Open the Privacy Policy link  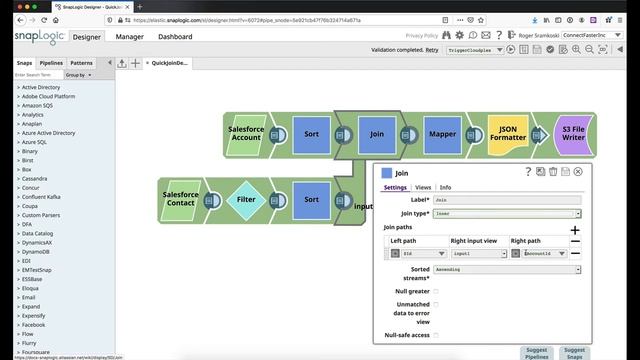tap(422, 36)
